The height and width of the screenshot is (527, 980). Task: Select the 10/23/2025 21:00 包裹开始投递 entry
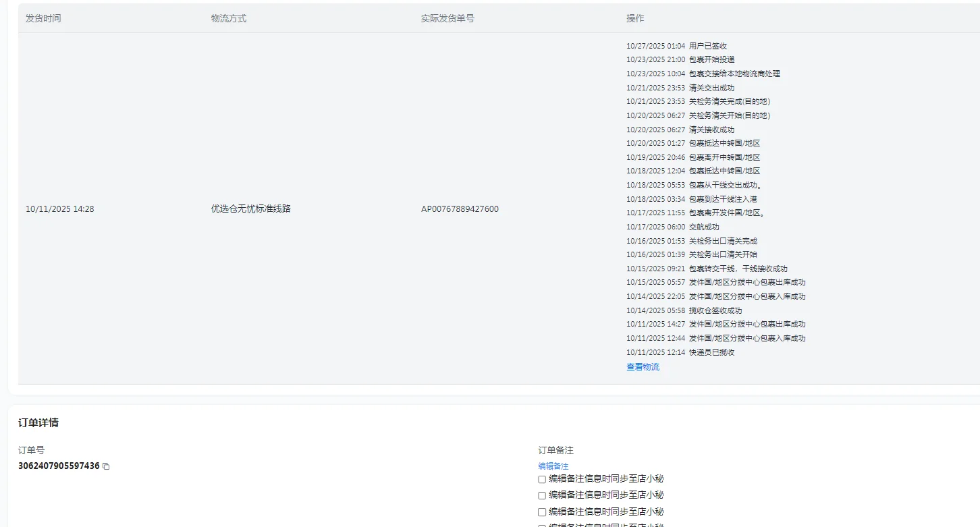(x=680, y=59)
